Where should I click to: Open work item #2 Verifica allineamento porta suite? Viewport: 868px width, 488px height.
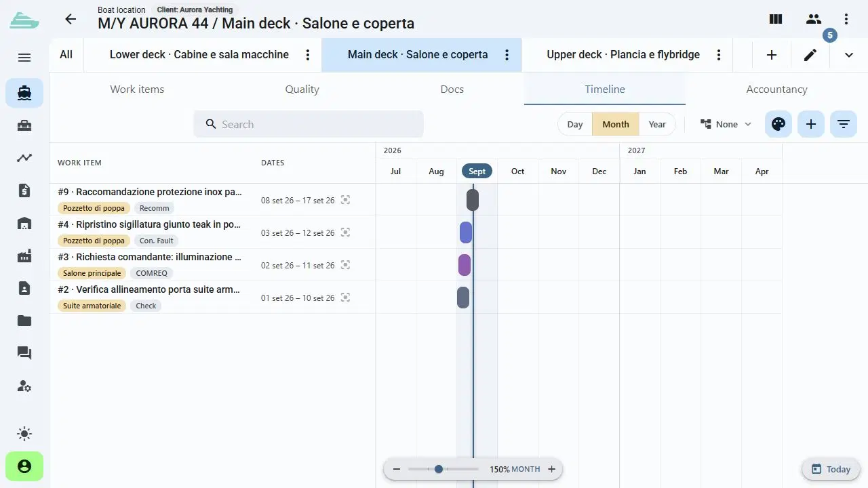149,289
